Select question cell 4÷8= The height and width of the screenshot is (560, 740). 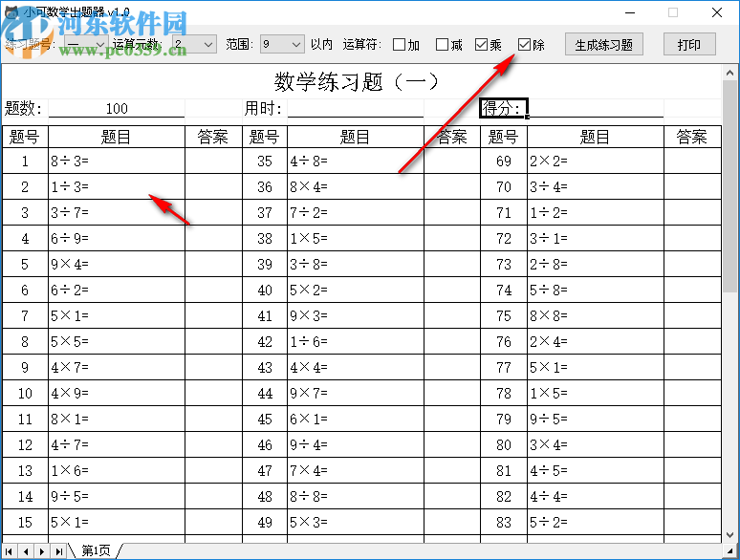pyautogui.click(x=356, y=161)
